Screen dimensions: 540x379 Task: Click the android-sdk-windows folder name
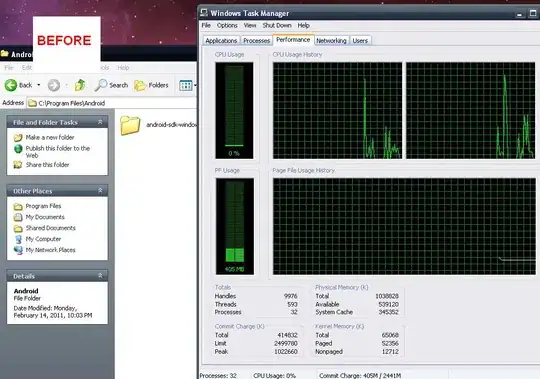click(172, 125)
